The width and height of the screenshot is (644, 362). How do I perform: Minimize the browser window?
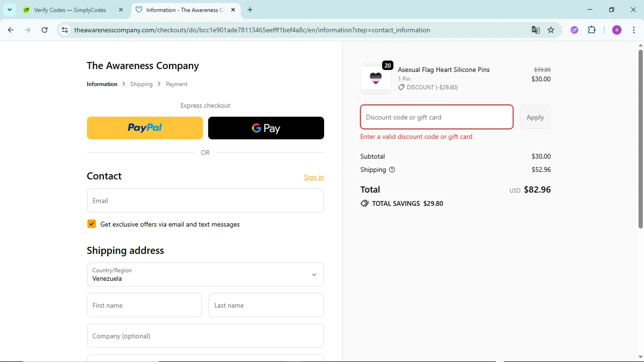point(590,9)
